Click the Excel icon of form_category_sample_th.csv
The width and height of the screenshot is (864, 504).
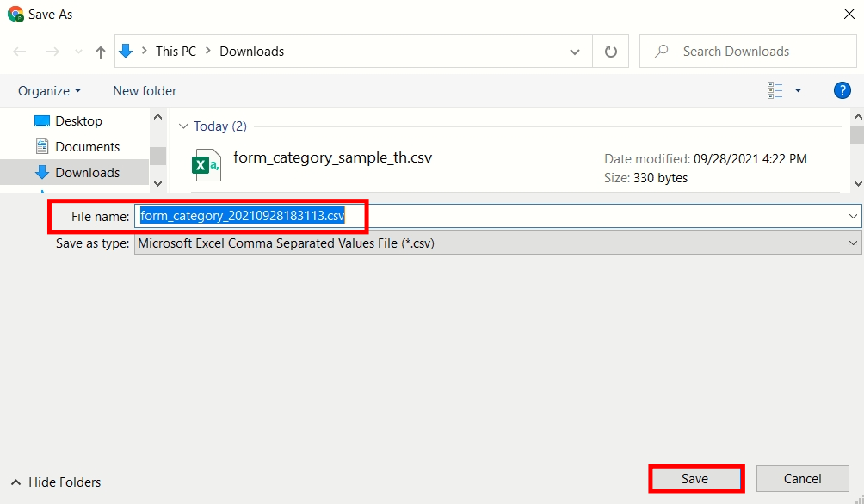coord(207,164)
